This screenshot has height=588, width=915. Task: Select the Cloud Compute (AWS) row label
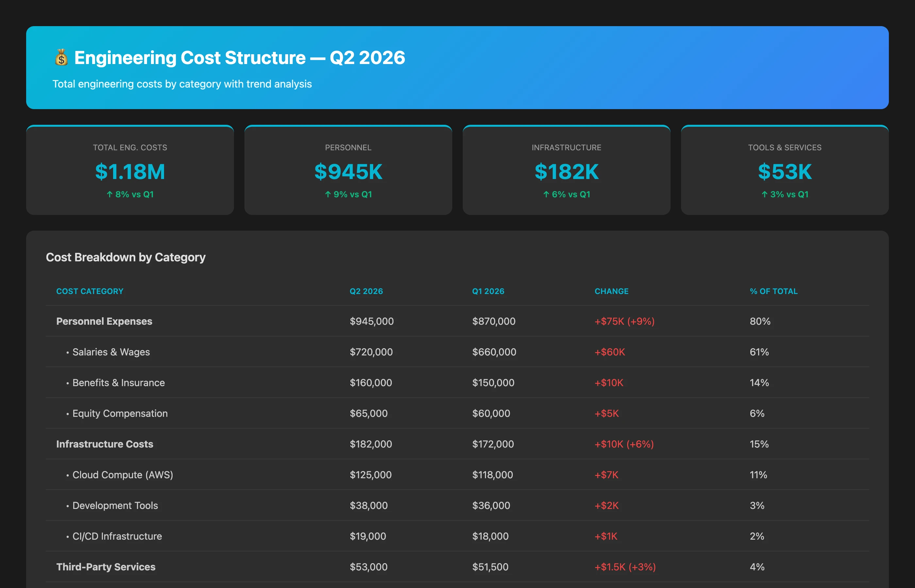[x=123, y=475]
